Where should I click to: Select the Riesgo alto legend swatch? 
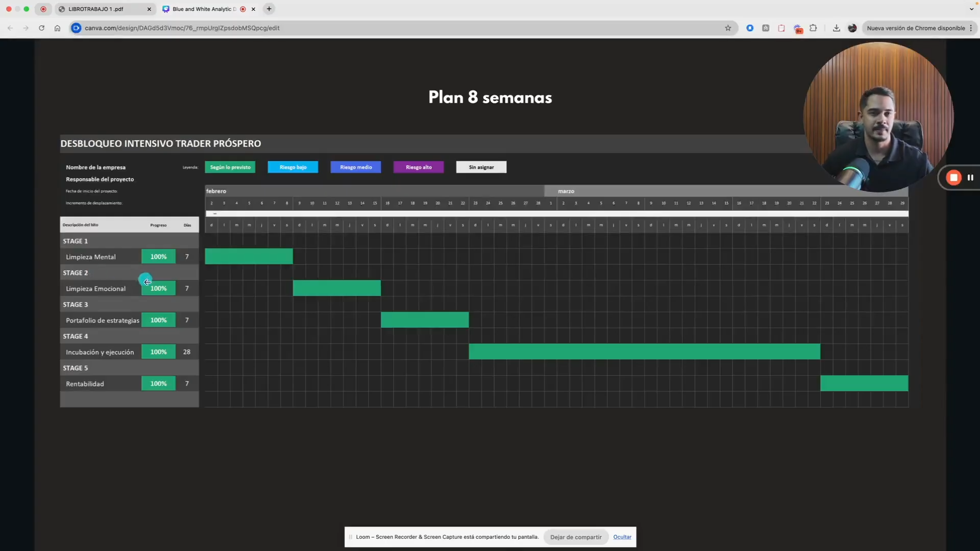pyautogui.click(x=419, y=167)
